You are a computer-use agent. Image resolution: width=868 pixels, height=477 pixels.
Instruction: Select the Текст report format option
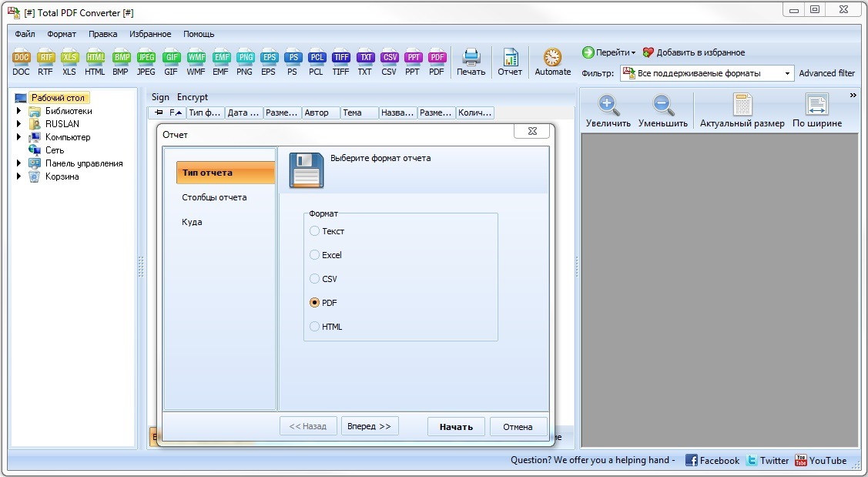(327, 231)
